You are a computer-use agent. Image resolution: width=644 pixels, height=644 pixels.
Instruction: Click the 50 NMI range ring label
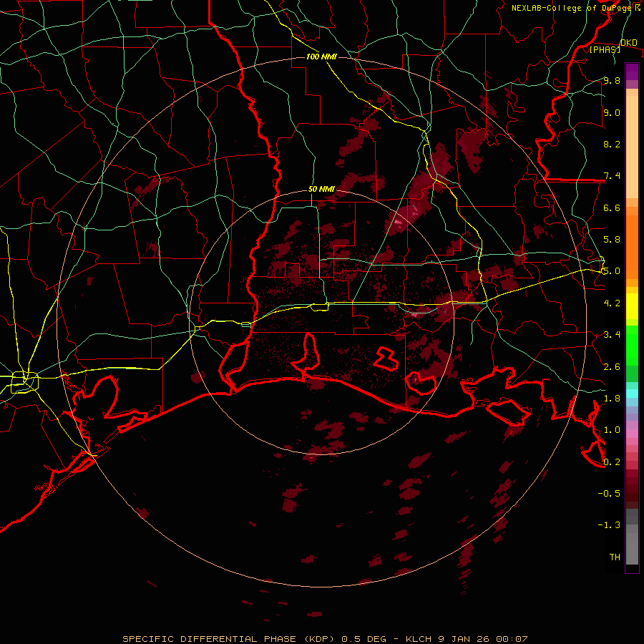coord(321,190)
